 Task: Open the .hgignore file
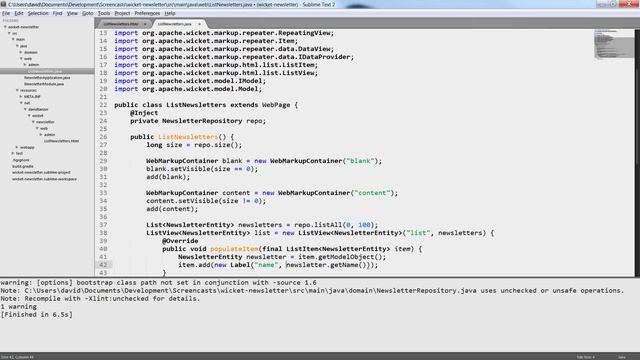click(x=20, y=160)
